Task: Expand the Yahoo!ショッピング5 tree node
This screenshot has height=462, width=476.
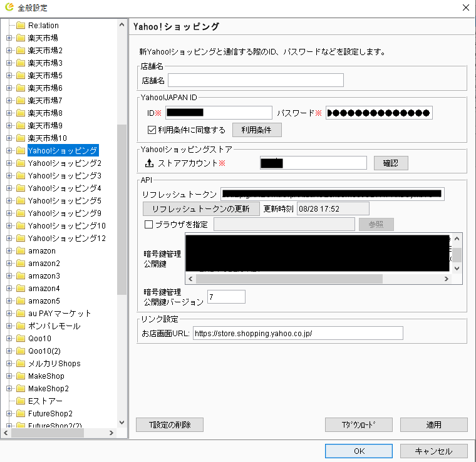Action: click(x=9, y=200)
